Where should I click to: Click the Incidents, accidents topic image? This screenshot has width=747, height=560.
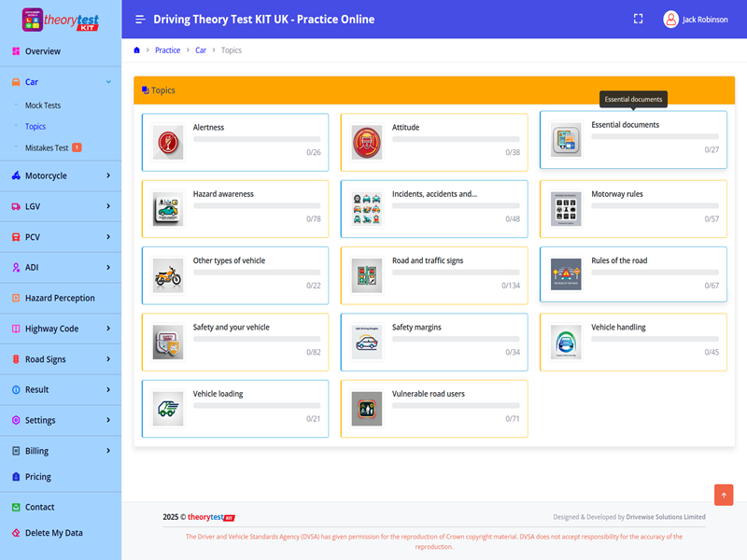(367, 208)
